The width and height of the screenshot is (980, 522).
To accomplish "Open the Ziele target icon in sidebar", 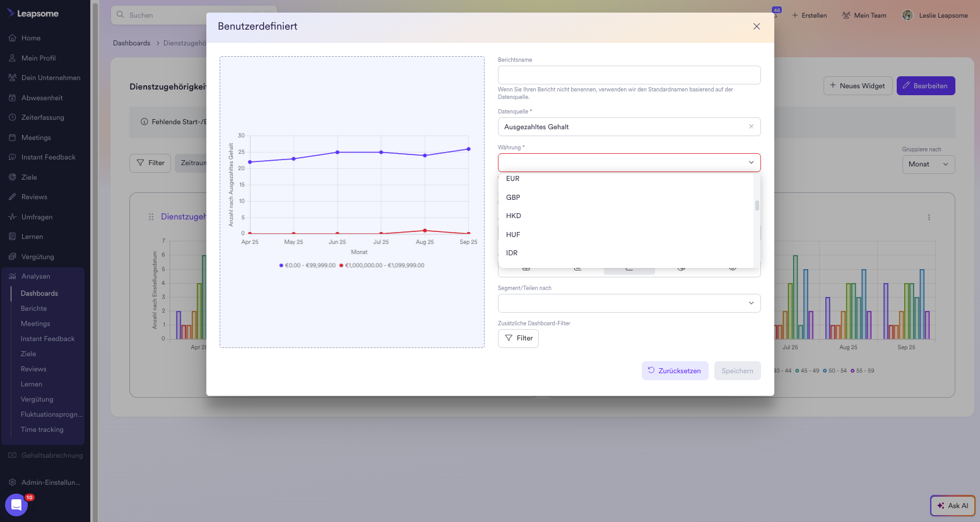I will coord(12,177).
